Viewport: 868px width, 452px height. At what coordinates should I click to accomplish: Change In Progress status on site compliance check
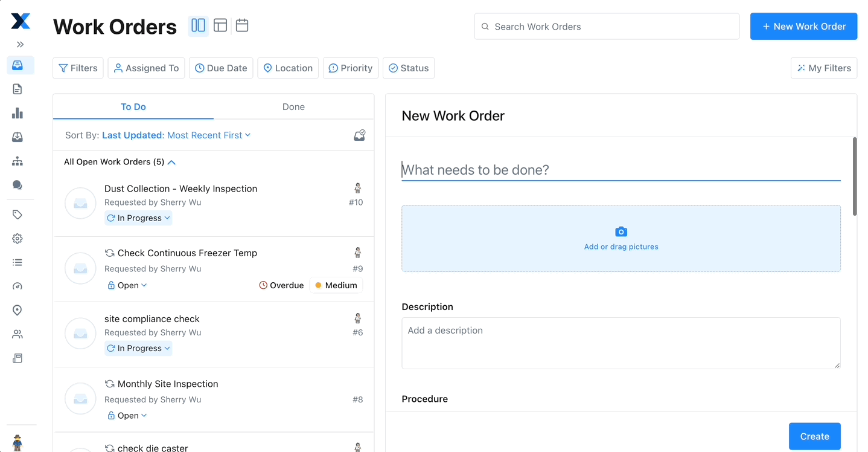click(x=138, y=348)
